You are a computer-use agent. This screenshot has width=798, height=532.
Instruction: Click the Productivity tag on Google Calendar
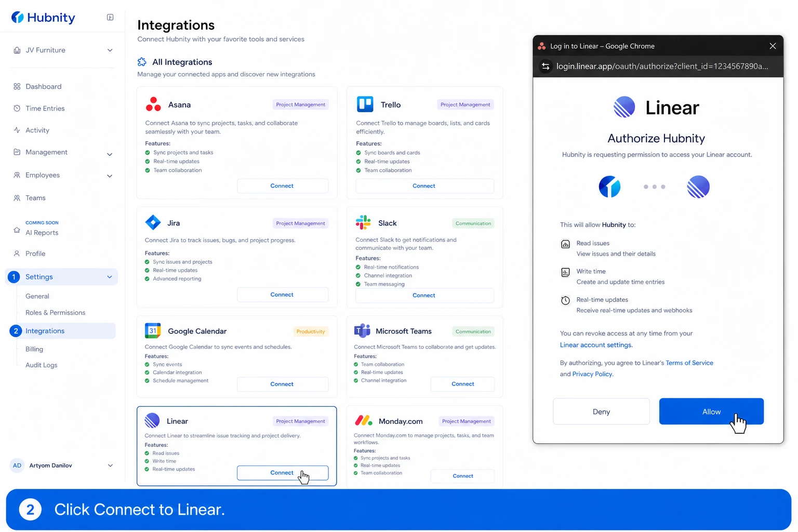point(311,331)
